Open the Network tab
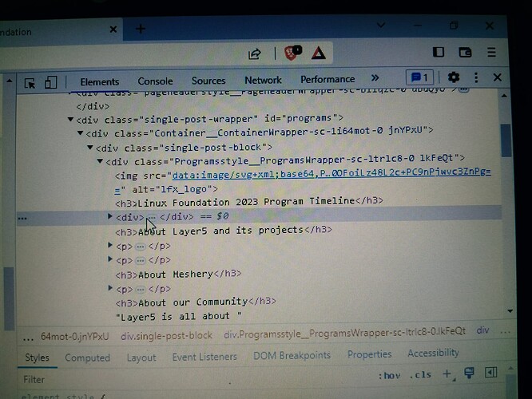Viewport: 532px width, 399px height. (x=263, y=80)
